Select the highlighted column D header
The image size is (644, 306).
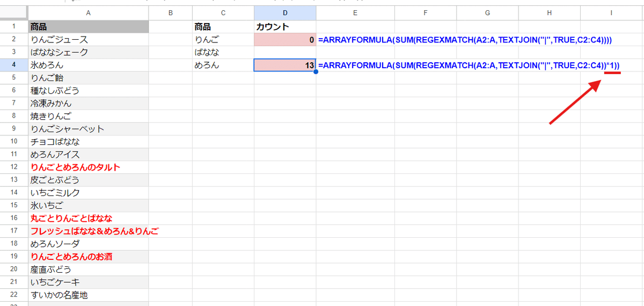[285, 12]
